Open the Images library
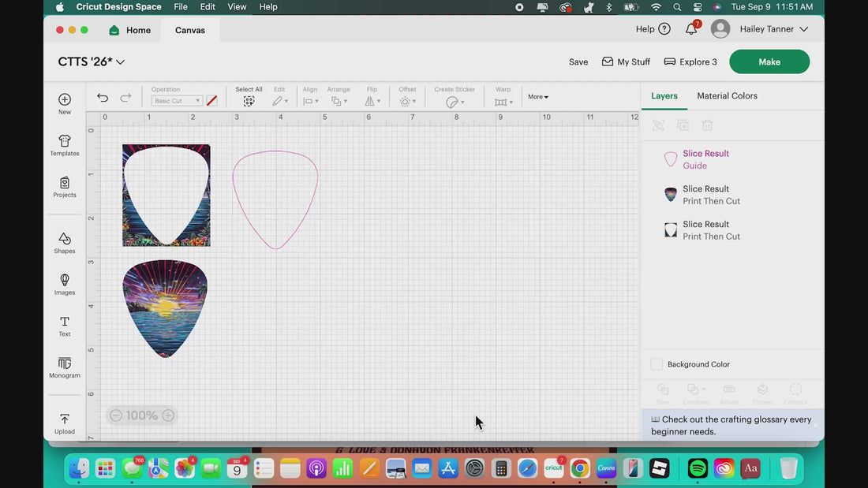Viewport: 868px width, 488px height. 65,284
